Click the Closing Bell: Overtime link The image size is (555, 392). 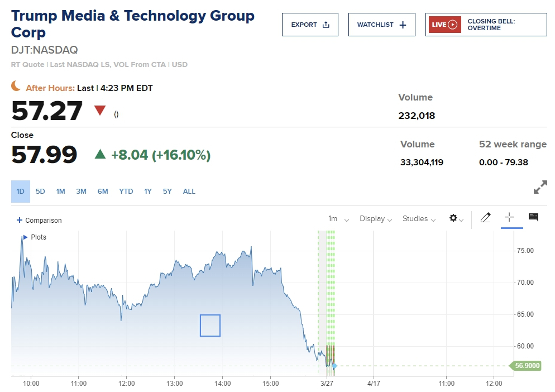click(491, 25)
